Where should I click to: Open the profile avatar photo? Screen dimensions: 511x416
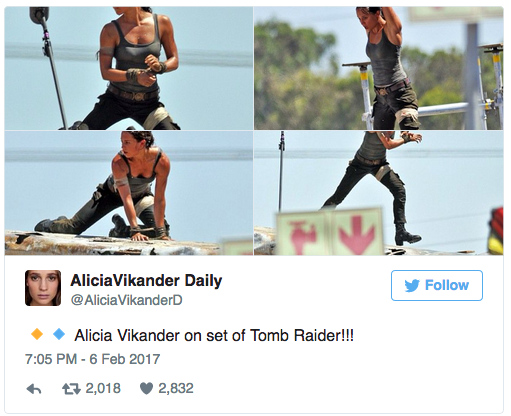43,288
